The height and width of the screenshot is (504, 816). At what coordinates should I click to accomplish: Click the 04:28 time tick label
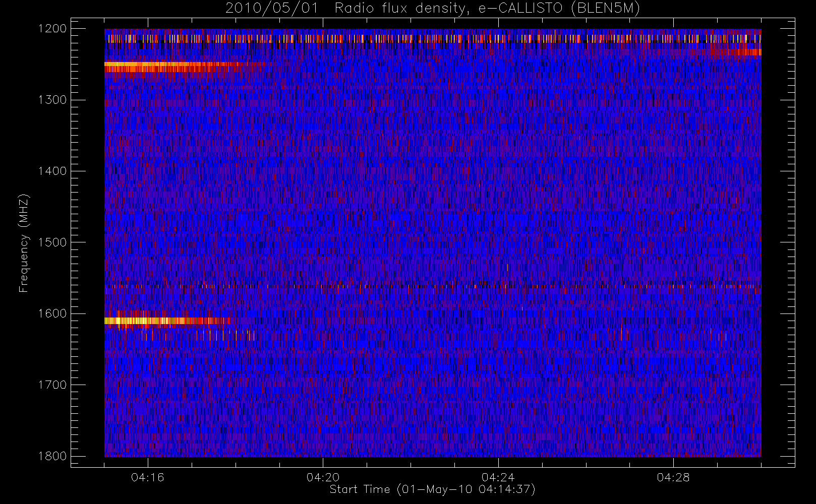pos(673,477)
